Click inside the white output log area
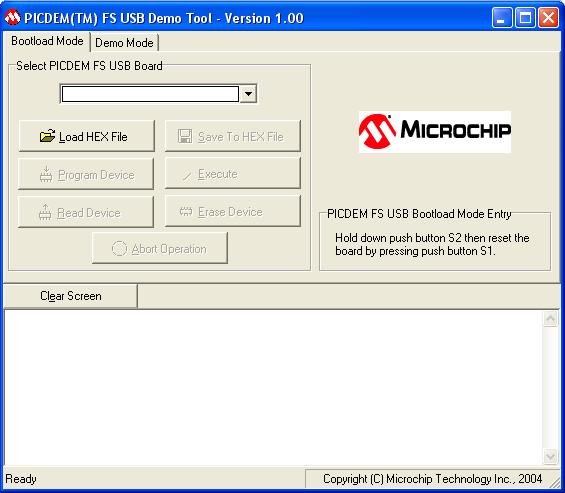Screen dimensions: 565x493 [273, 387]
